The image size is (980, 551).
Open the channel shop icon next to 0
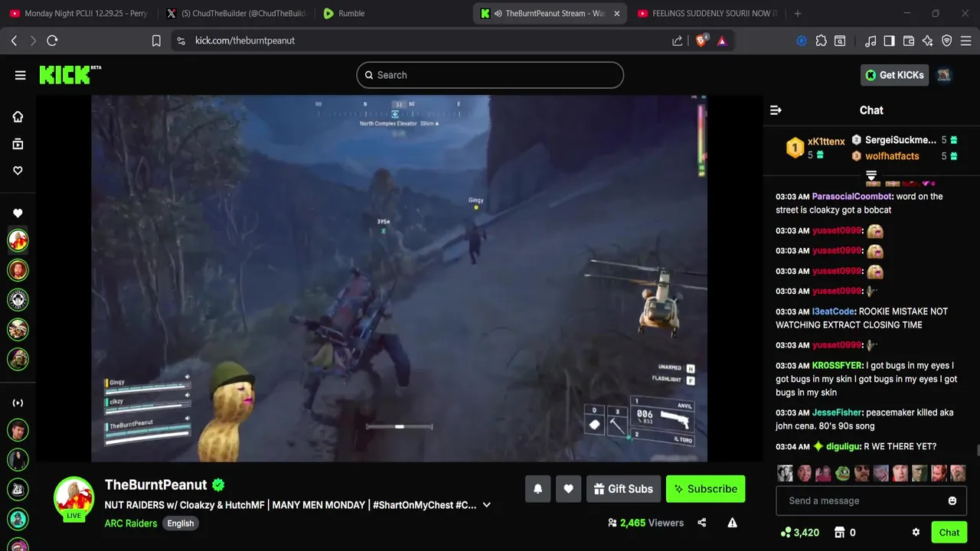[x=839, y=533]
